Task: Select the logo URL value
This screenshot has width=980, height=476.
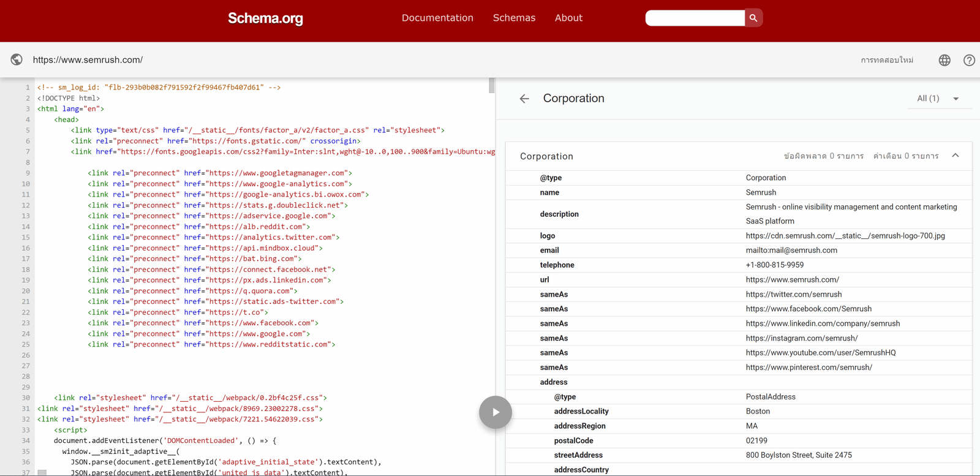Action: point(845,236)
